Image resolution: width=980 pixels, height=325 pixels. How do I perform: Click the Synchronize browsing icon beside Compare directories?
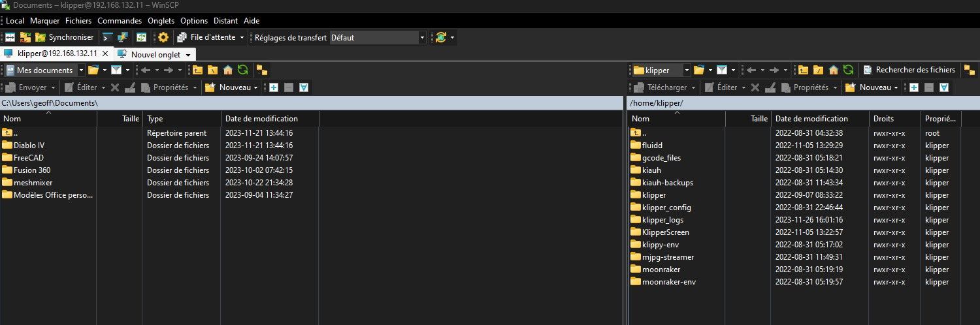[25, 37]
